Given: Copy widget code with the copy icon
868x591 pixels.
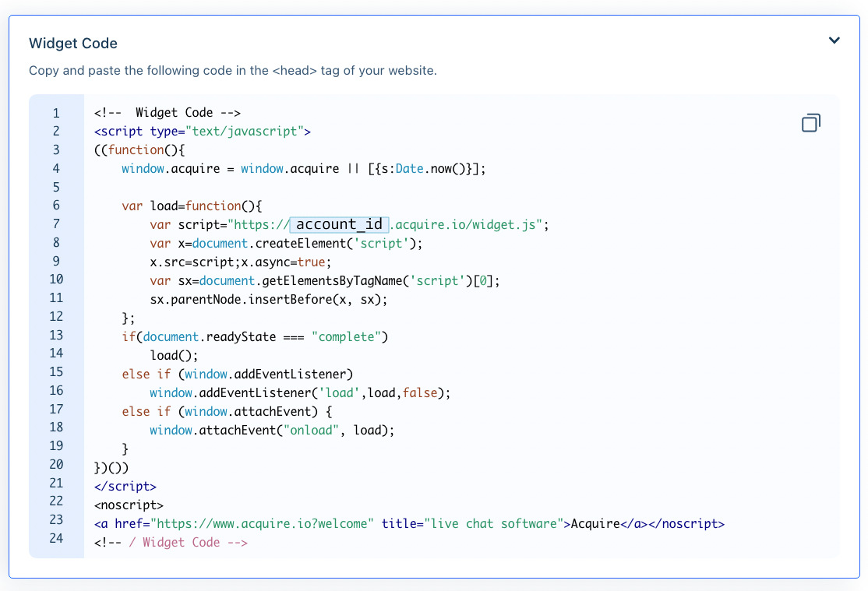Looking at the screenshot, I should click(811, 123).
